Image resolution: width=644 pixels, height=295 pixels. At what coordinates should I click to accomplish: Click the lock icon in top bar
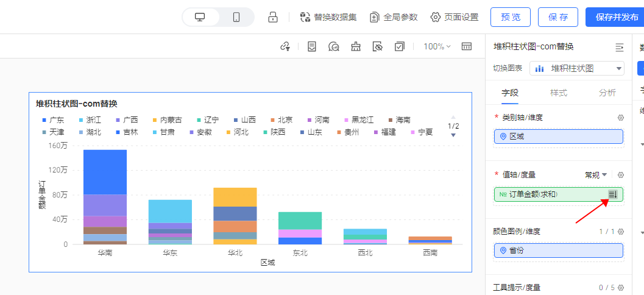(273, 17)
